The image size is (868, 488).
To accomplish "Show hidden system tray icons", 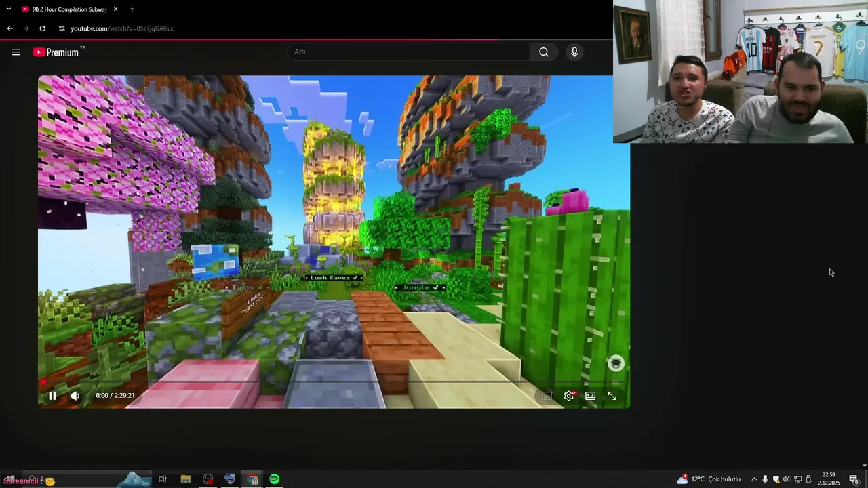I will click(754, 479).
